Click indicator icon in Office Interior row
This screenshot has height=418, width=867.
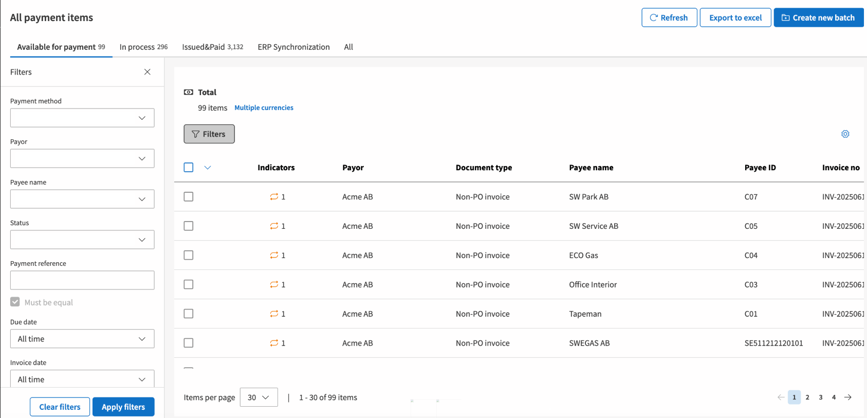tap(274, 285)
